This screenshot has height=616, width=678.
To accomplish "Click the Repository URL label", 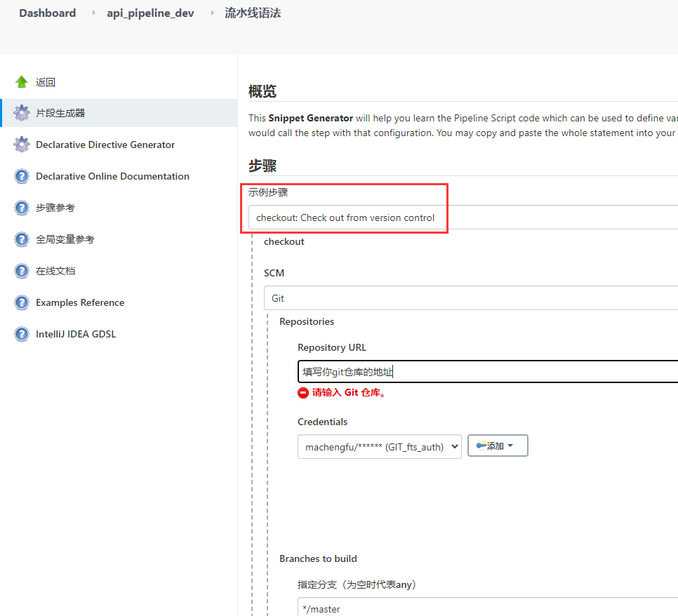I will coord(332,347).
